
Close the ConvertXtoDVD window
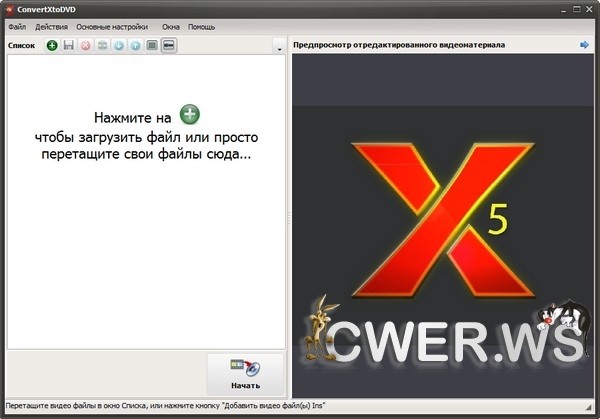tap(589, 10)
